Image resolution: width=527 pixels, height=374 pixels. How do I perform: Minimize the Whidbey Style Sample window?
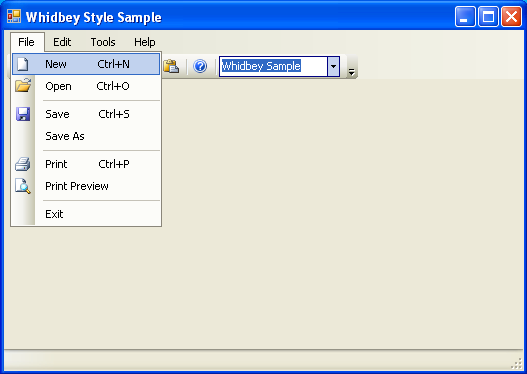465,16
